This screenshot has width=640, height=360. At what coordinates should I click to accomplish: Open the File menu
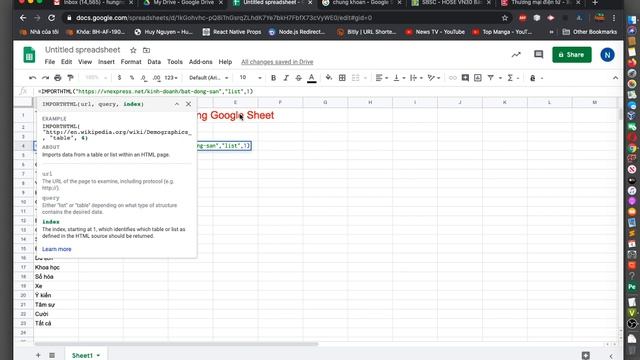pos(49,62)
